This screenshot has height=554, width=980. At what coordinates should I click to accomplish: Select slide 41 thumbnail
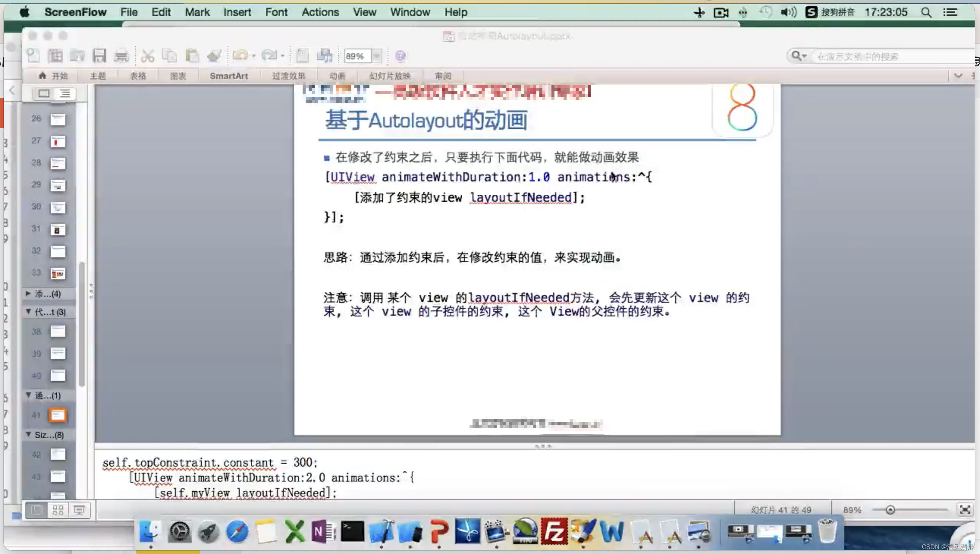pos(58,415)
